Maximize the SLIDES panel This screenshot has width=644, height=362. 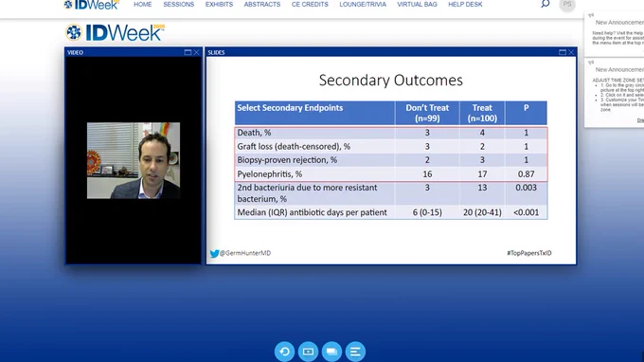coord(563,52)
